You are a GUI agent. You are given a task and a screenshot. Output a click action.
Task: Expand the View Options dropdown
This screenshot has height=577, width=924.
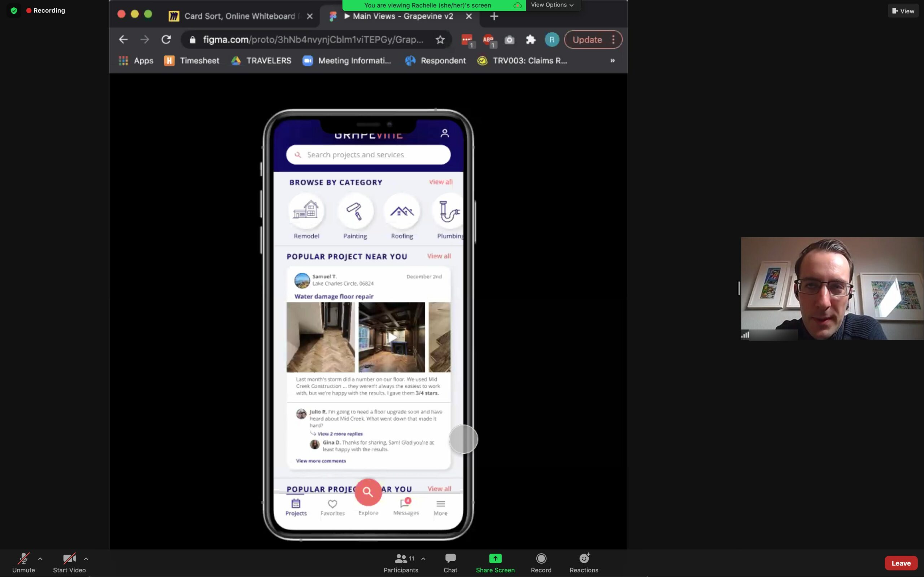[x=552, y=5]
